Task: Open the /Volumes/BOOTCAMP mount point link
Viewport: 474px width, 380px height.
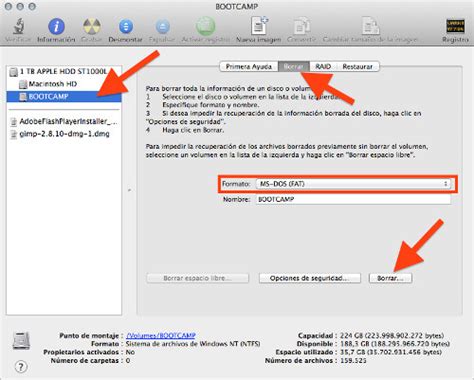Action: tap(161, 335)
